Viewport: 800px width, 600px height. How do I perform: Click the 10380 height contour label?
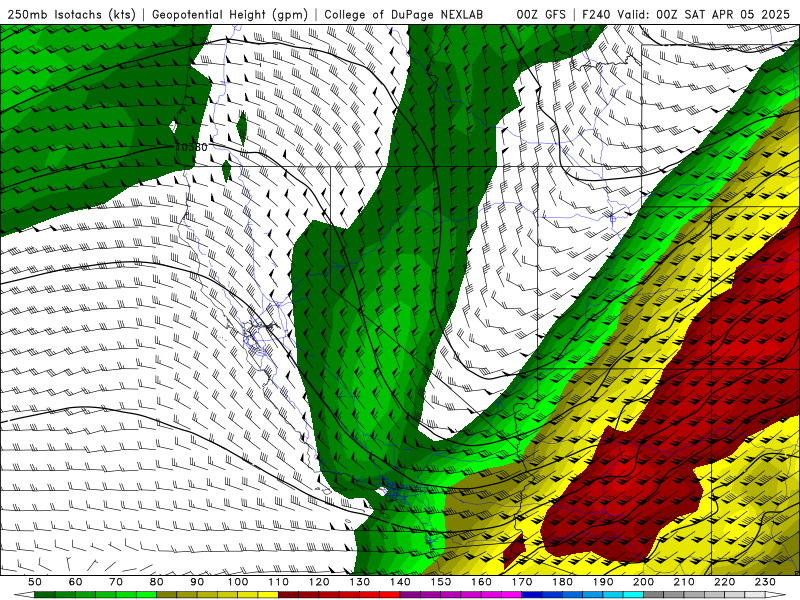click(191, 147)
